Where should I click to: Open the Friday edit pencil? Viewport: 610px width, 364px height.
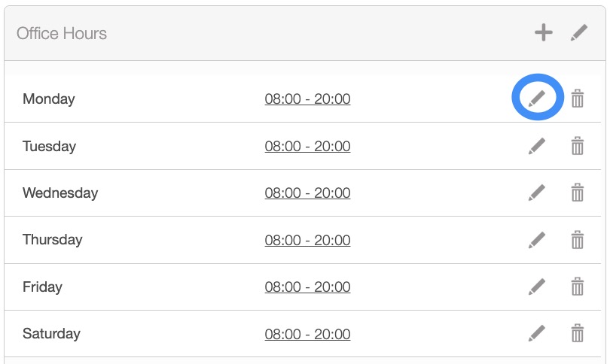(x=537, y=287)
